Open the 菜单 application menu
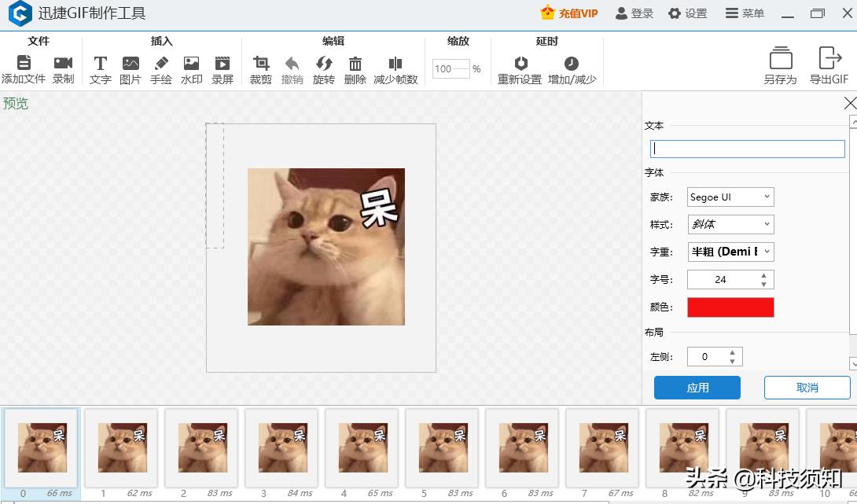This screenshot has width=857, height=504. 744,13
